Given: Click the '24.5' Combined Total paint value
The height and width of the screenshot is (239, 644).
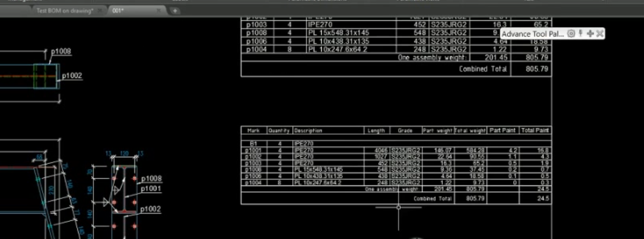Looking at the screenshot, I should coord(543,198).
